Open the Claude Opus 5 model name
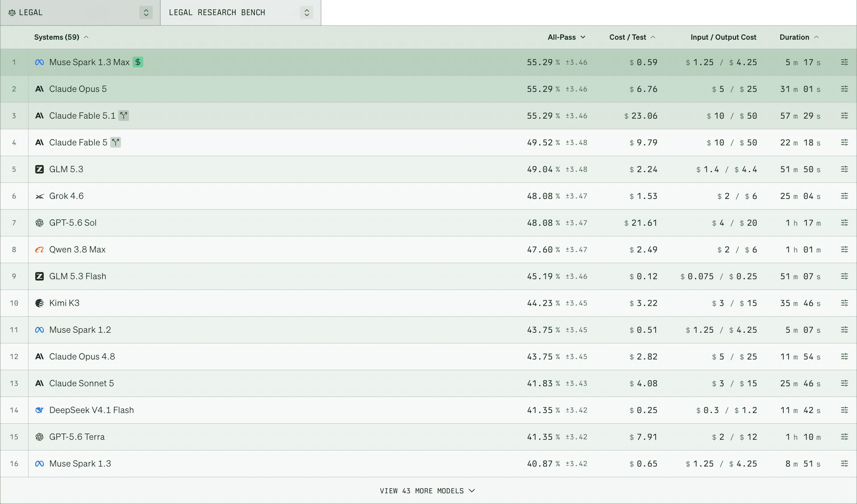857x504 pixels. click(78, 89)
